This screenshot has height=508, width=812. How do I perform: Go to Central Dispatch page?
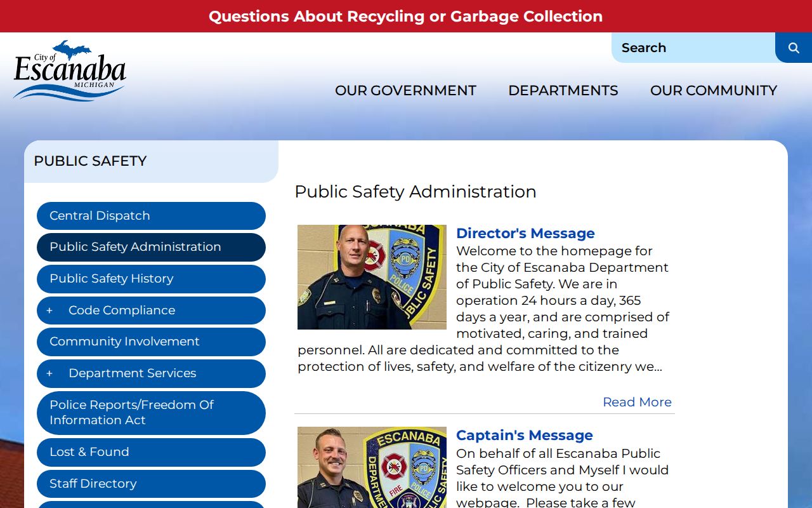point(151,216)
